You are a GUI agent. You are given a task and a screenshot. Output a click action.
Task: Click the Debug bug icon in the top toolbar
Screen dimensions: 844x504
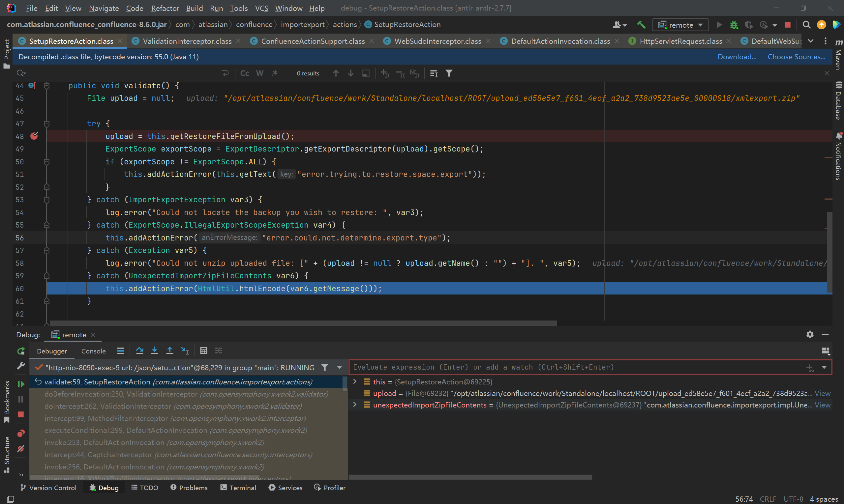[x=734, y=25]
